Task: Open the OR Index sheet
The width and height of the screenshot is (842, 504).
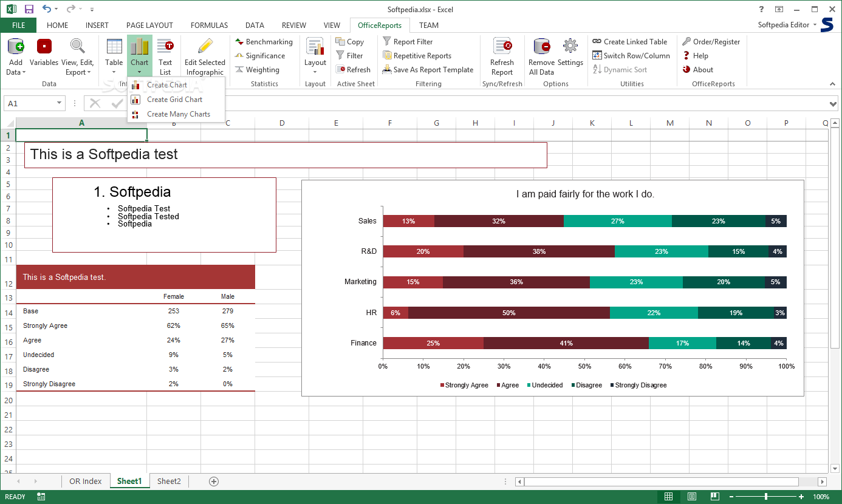Action: click(x=86, y=482)
